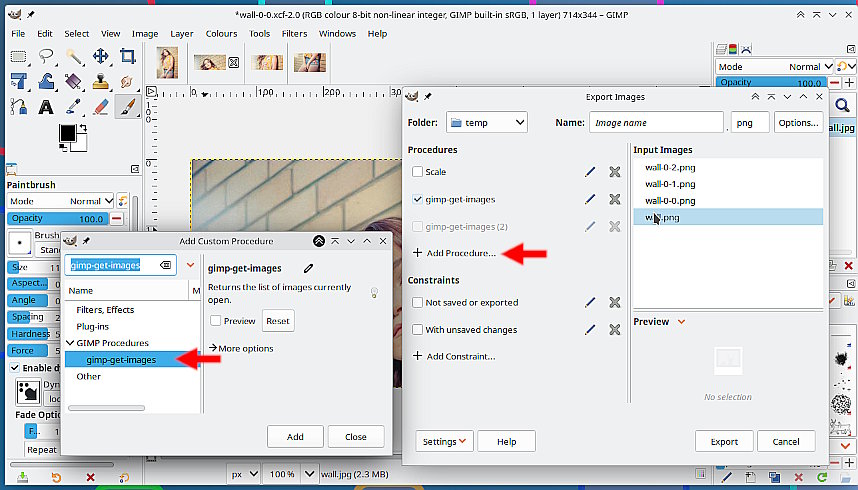Select the Smudge tool
Image resolution: width=858 pixels, height=490 pixels.
point(127,82)
